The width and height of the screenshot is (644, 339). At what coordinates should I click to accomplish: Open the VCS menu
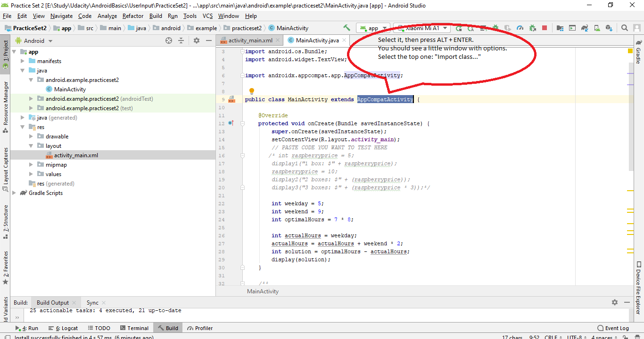(x=207, y=16)
